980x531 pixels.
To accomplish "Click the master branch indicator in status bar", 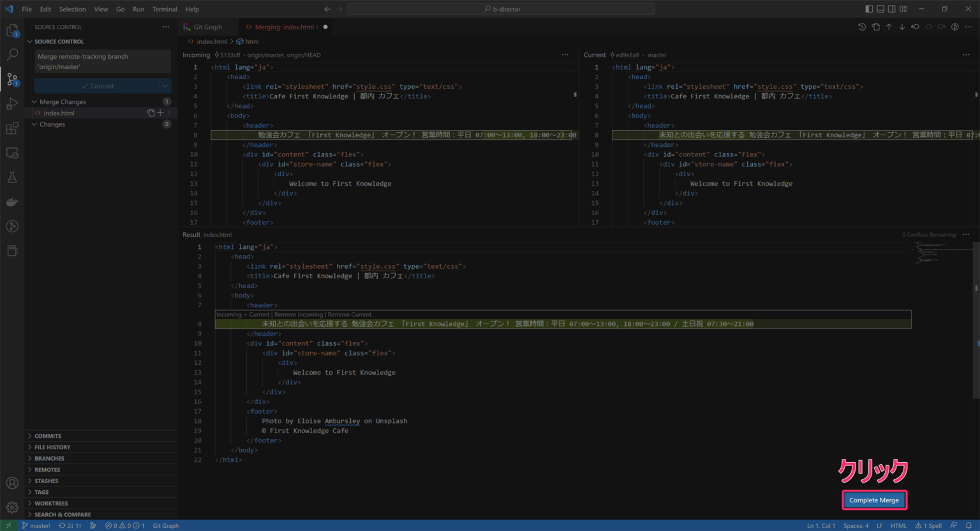I will tap(36, 525).
